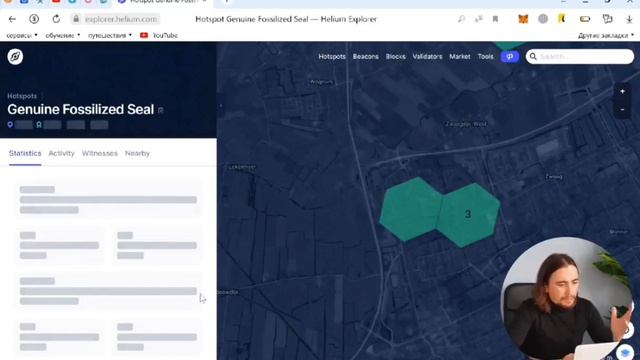Open the MetaMask fox extension
The image size is (640, 360).
[x=523, y=19]
